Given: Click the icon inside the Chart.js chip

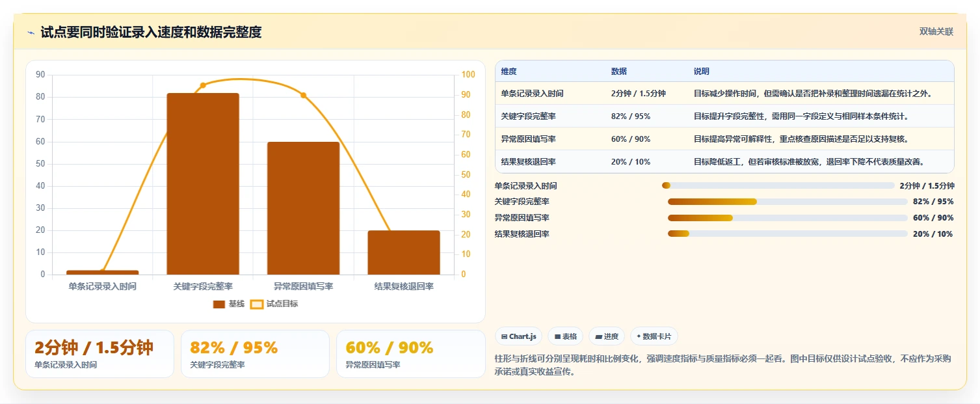Looking at the screenshot, I should pyautogui.click(x=504, y=336).
